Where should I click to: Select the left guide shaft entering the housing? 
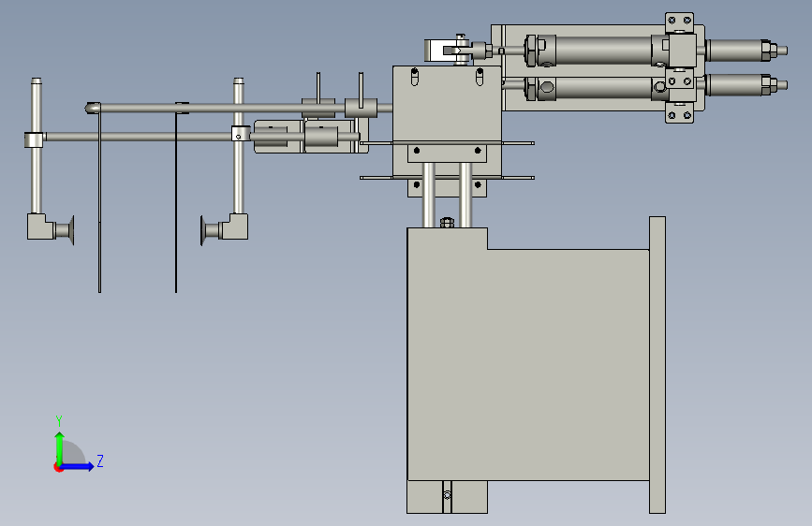point(429,196)
